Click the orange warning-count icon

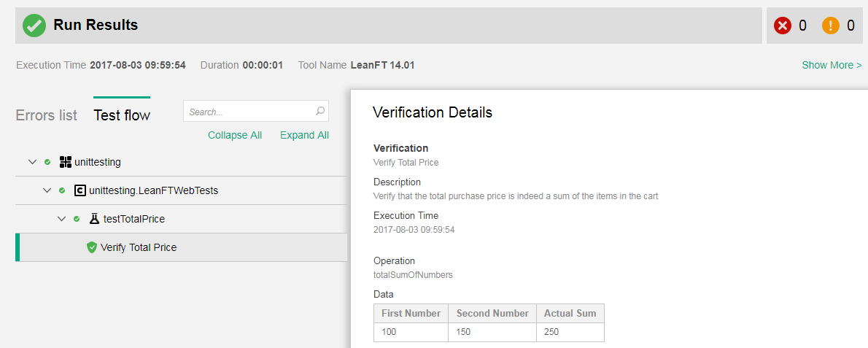click(x=831, y=26)
